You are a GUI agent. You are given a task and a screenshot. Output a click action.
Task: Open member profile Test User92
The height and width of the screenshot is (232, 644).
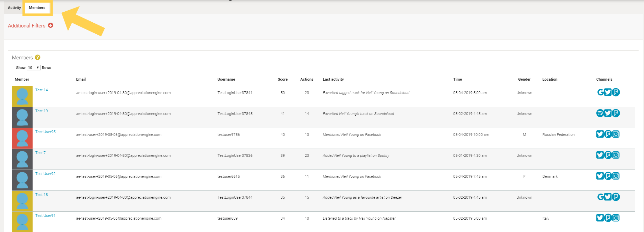point(45,174)
